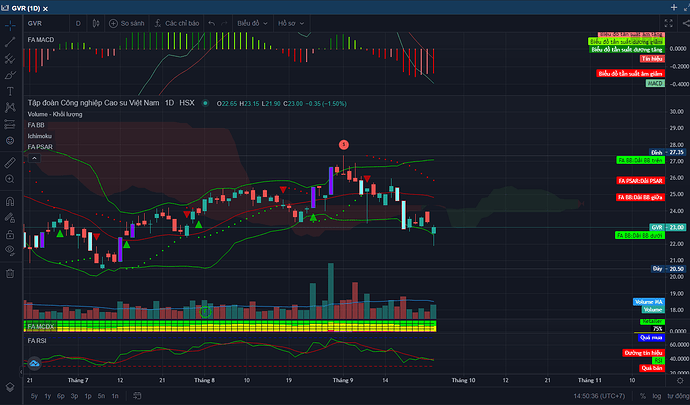Open the Biểu đồ dropdown
This screenshot has width=690, height=405.
[x=253, y=21]
